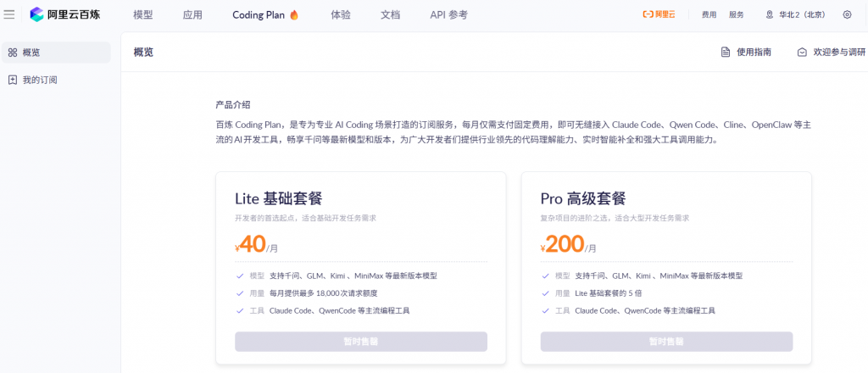The height and width of the screenshot is (373, 868).
Task: Click the 服务 link in header
Action: point(737,14)
